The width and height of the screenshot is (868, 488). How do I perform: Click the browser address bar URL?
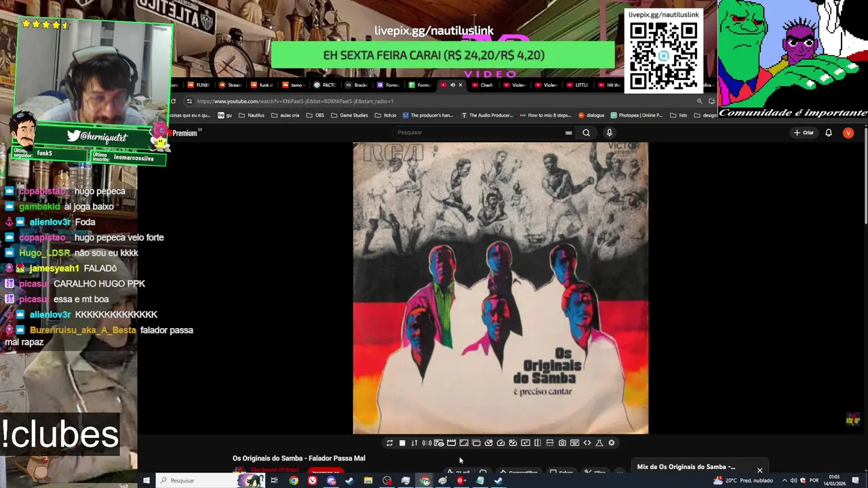point(295,101)
